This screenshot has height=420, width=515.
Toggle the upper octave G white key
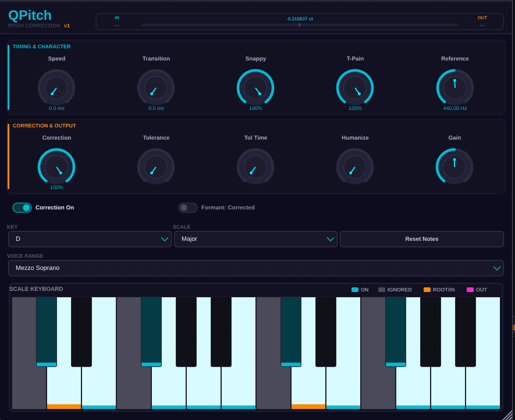(413, 387)
